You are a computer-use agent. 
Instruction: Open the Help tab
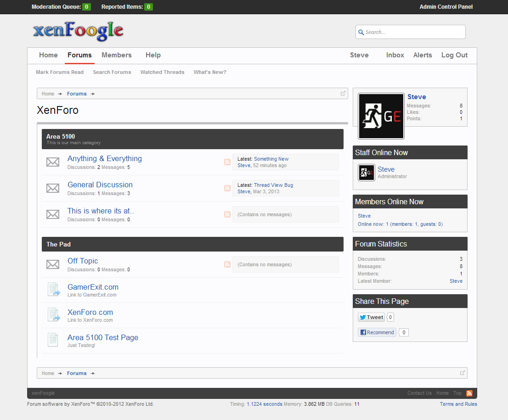coord(153,55)
